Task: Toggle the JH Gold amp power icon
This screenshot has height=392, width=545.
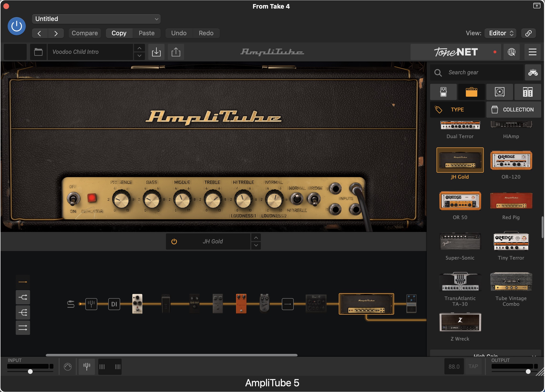Action: pyautogui.click(x=174, y=241)
